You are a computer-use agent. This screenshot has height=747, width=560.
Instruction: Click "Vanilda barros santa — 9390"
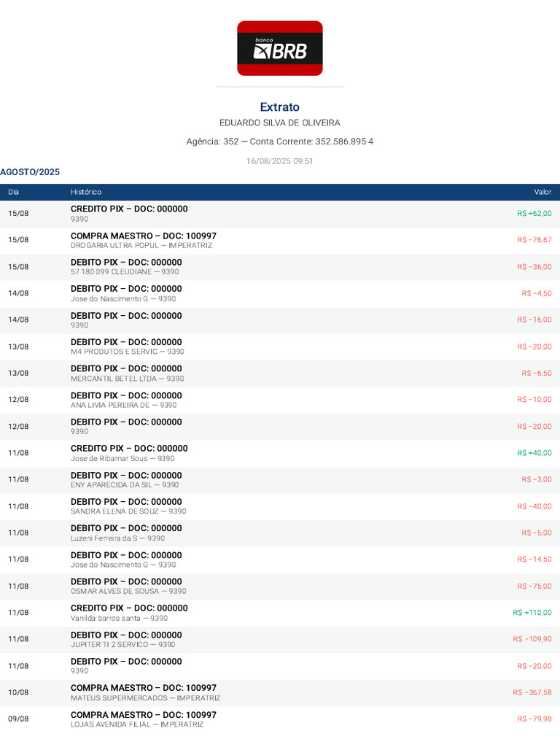(119, 618)
